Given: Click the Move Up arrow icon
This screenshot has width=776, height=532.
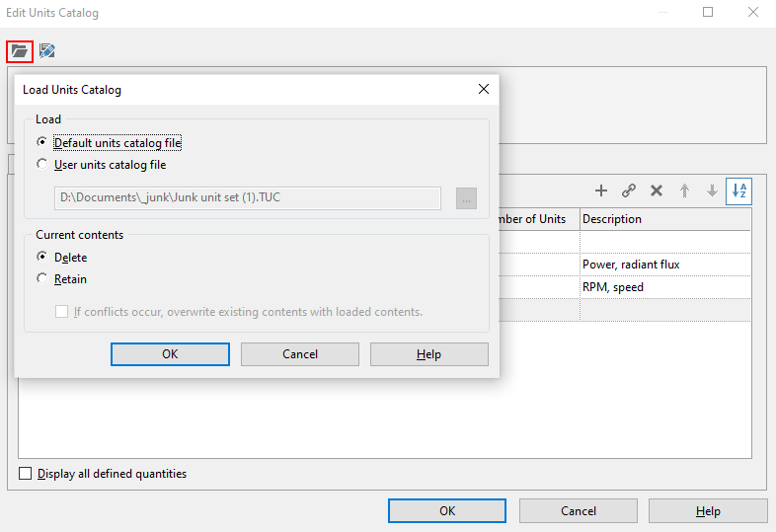Looking at the screenshot, I should point(684,191).
